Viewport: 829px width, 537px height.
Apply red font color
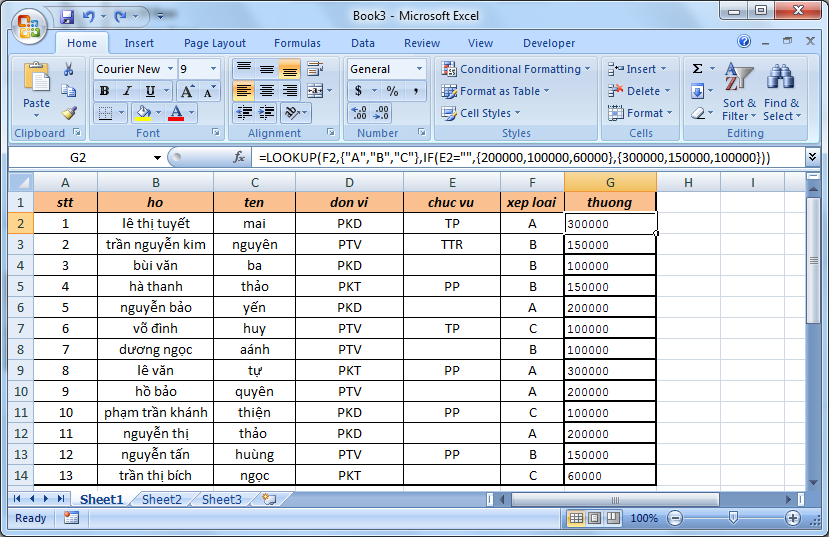(176, 113)
